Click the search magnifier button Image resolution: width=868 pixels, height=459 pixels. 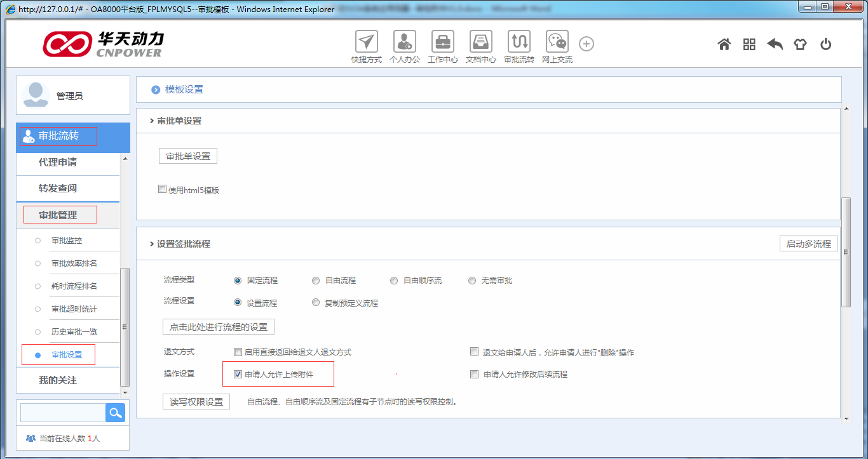tap(115, 413)
